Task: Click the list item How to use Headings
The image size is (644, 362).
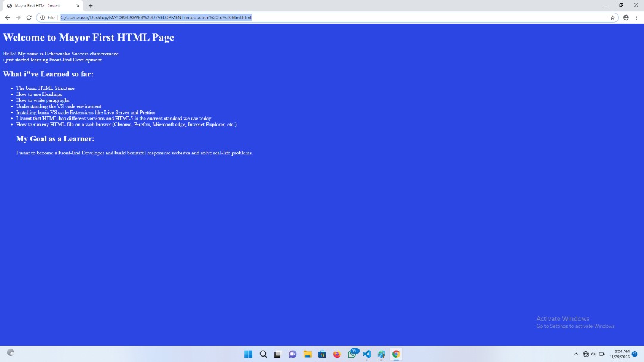Action: click(39, 94)
